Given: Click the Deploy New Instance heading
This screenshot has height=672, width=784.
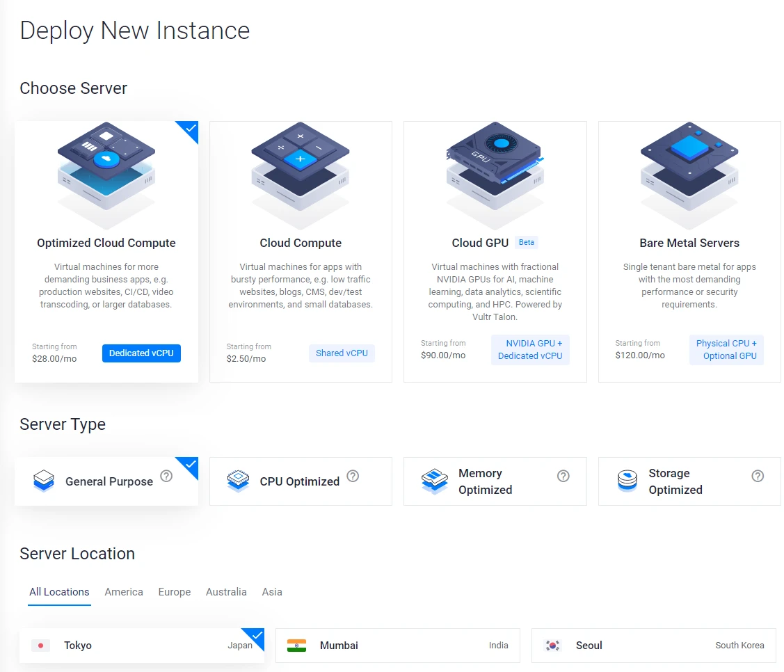Looking at the screenshot, I should (x=134, y=31).
